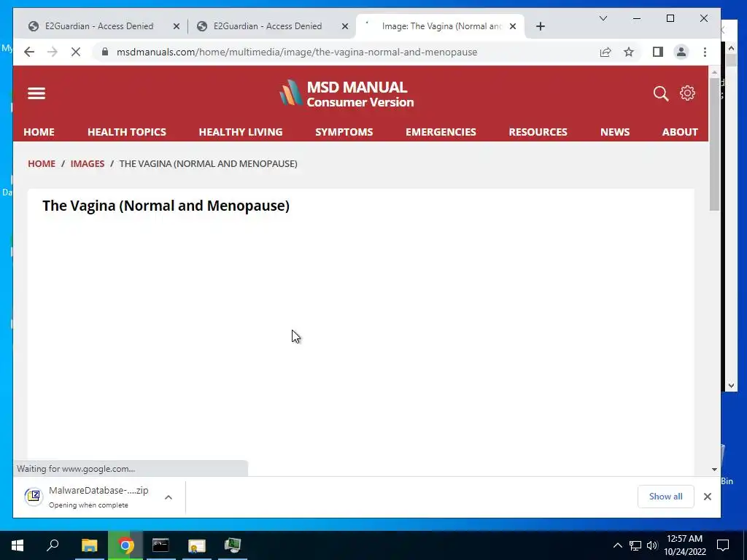Click the page scroll up arrow

(714, 72)
